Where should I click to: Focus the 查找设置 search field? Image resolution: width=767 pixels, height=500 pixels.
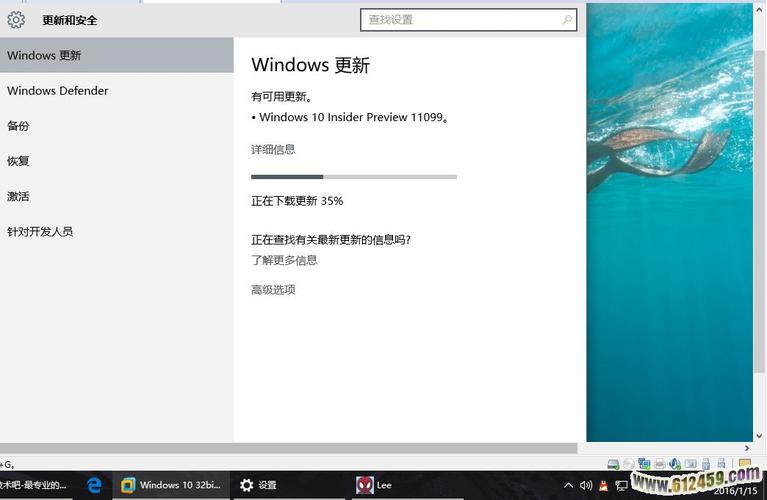coord(468,20)
